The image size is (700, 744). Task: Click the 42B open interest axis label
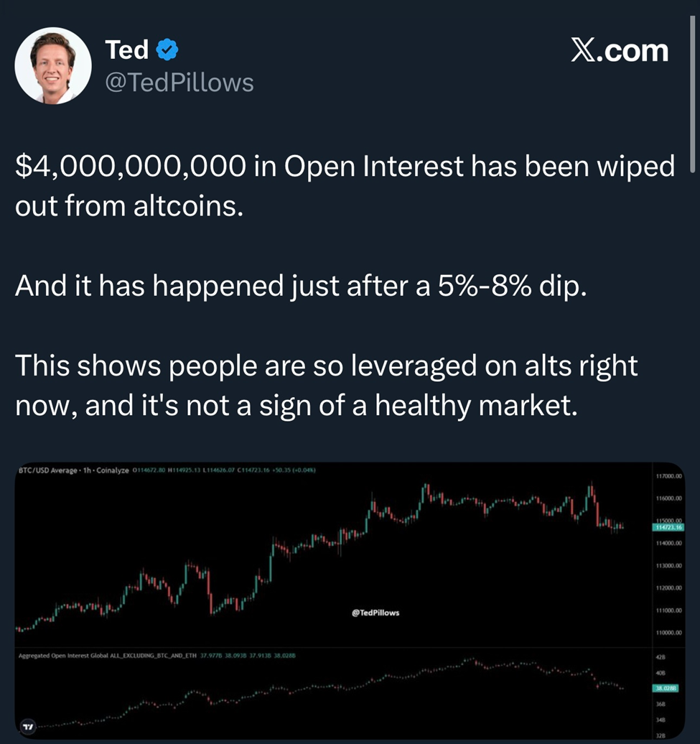(x=661, y=657)
